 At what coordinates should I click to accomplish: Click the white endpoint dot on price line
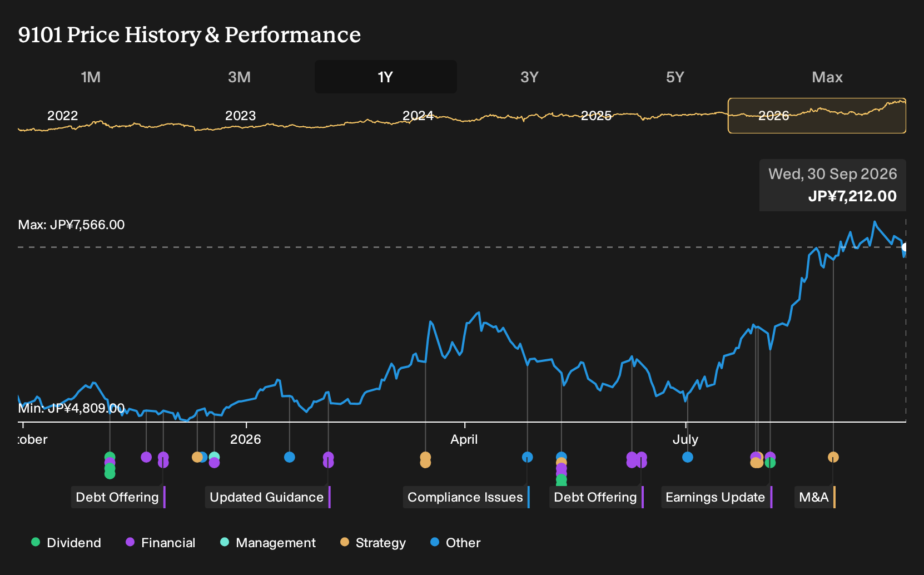[x=905, y=247]
